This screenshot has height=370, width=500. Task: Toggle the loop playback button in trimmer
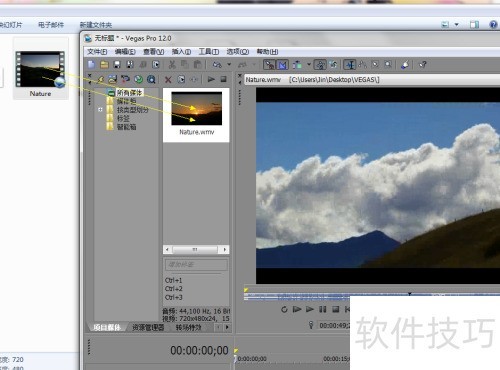coord(284,309)
